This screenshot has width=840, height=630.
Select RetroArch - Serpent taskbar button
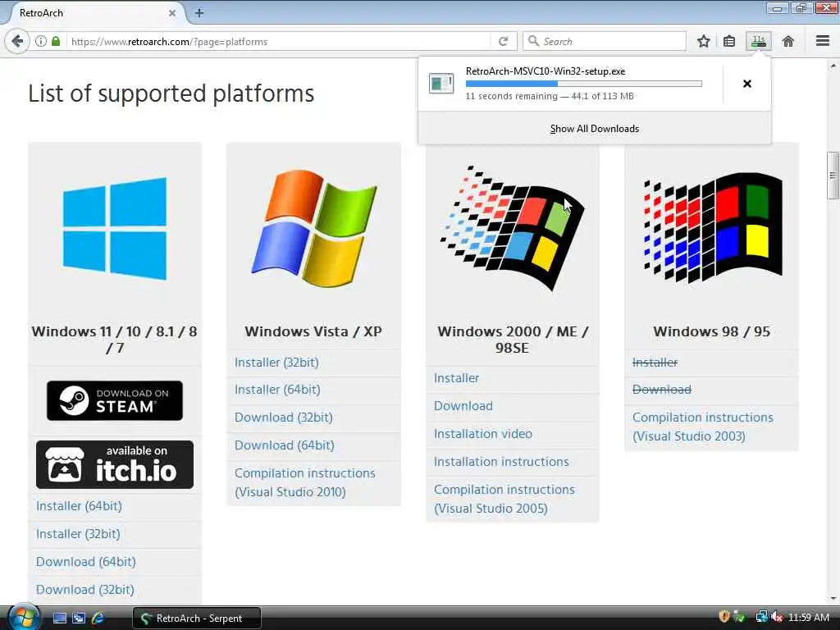[197, 619]
